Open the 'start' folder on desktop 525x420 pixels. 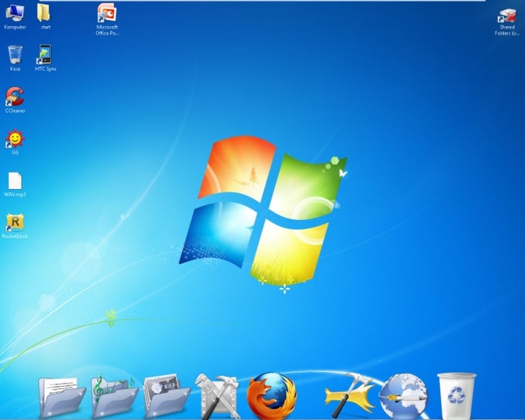click(43, 12)
